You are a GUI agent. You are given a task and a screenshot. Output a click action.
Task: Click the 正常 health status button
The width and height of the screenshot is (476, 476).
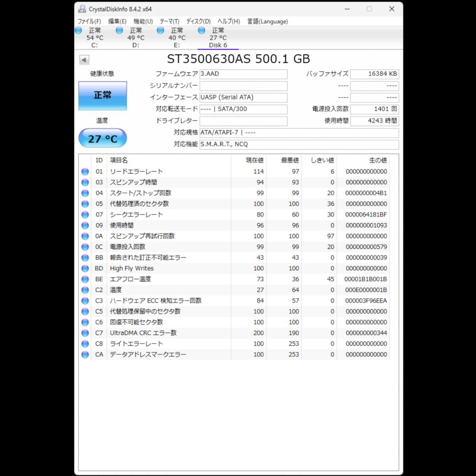[103, 96]
